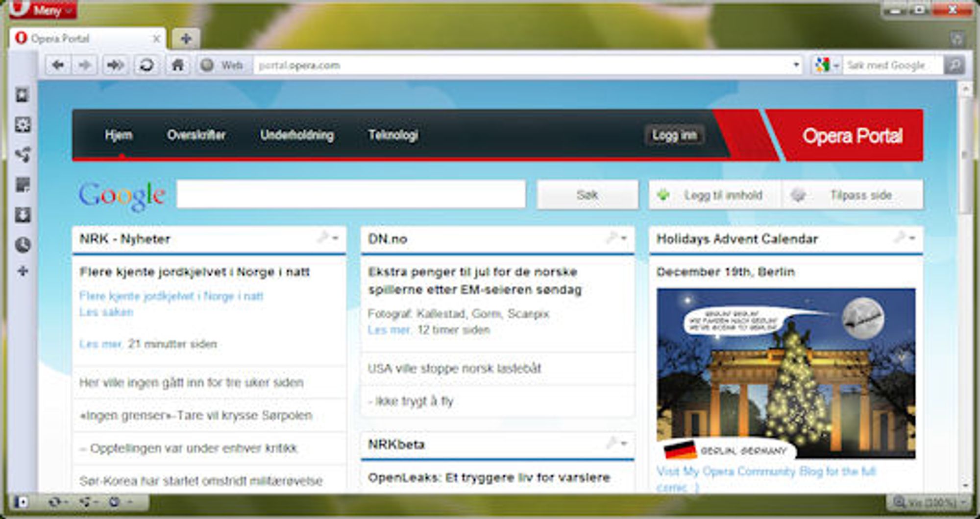Viewport: 980px width, 519px height.
Task: Click the NRK - Nyheter widget title
Action: [125, 239]
